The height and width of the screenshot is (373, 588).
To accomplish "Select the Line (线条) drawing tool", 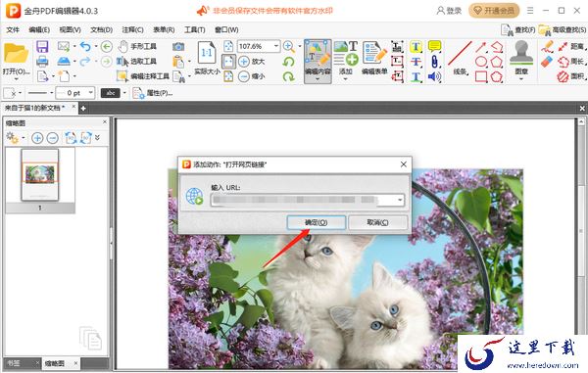I will click(460, 58).
